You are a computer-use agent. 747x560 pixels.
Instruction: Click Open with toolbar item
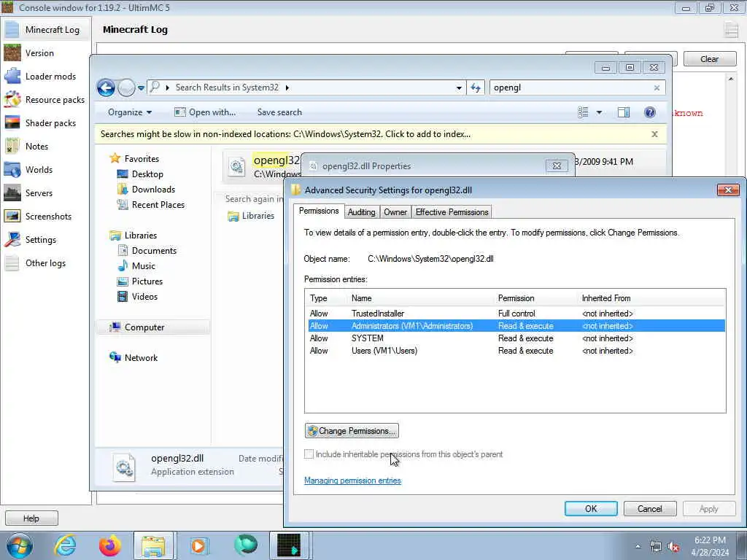[205, 112]
